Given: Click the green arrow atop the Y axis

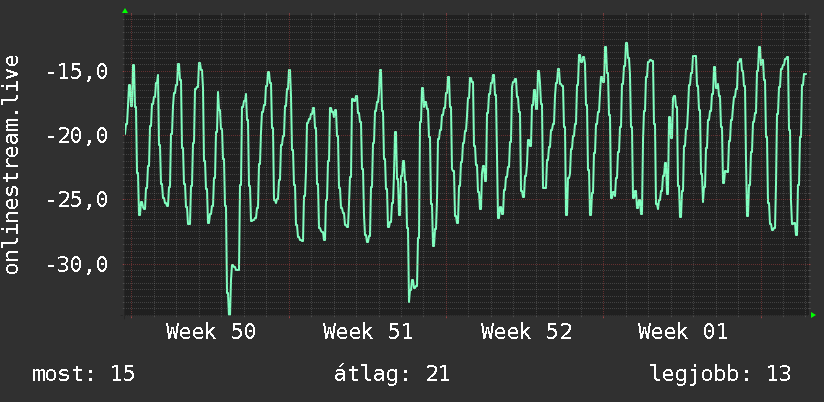Looking at the screenshot, I should pos(125,11).
